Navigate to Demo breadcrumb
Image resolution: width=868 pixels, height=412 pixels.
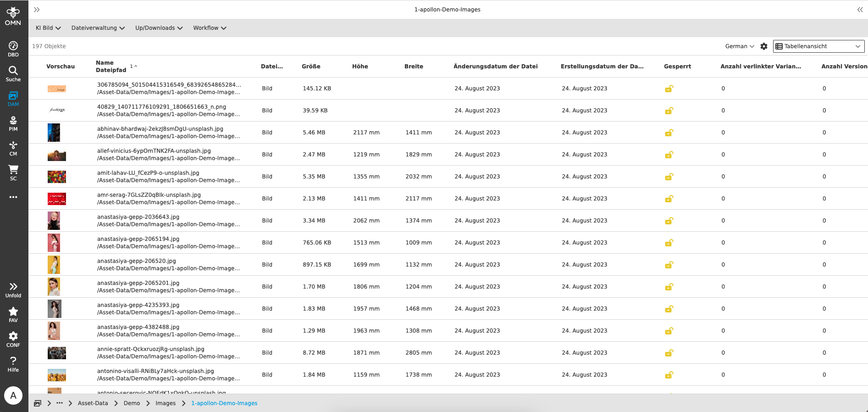tap(132, 403)
